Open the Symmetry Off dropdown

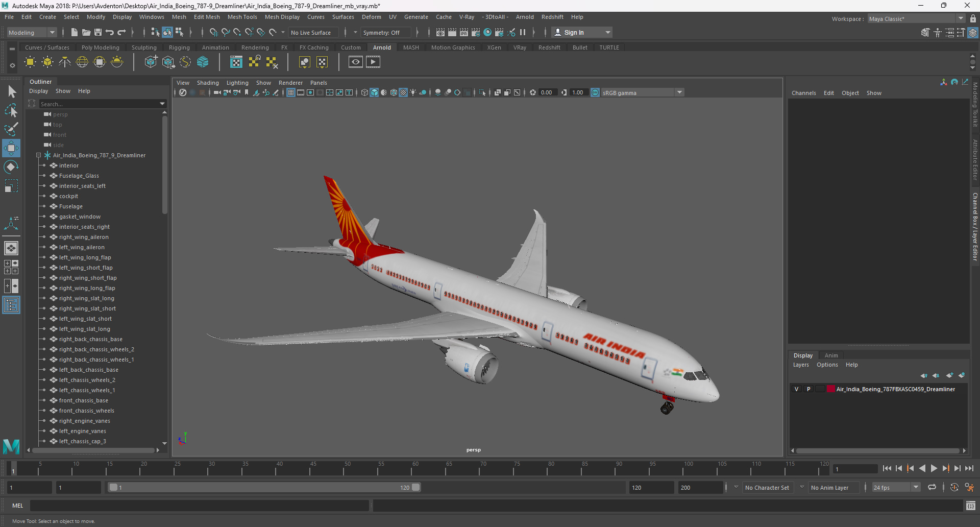point(386,32)
